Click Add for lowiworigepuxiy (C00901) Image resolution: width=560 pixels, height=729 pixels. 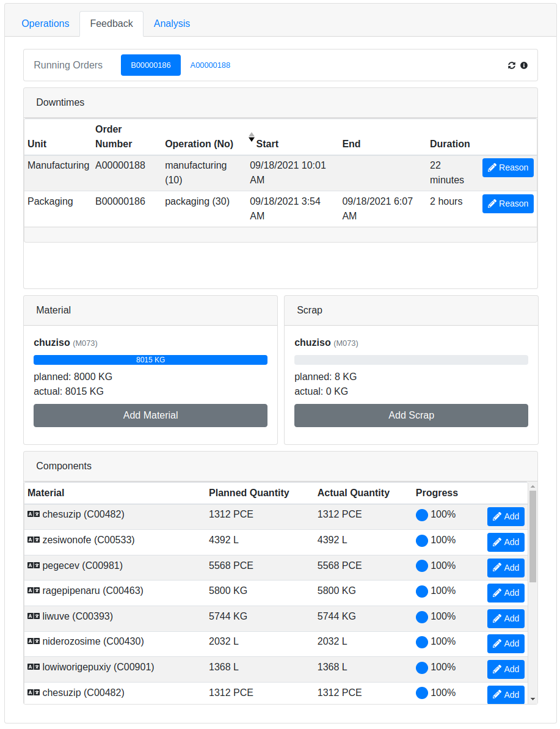coord(506,669)
